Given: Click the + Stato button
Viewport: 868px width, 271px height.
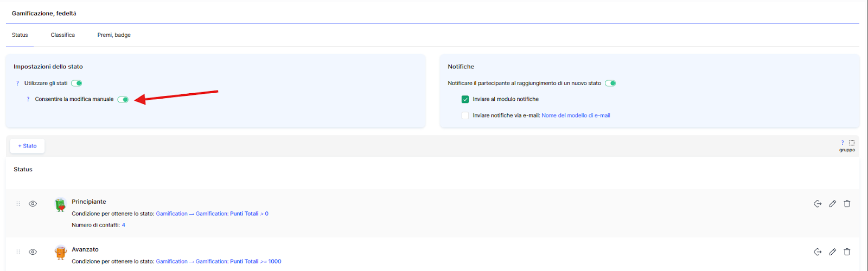Looking at the screenshot, I should [x=28, y=146].
